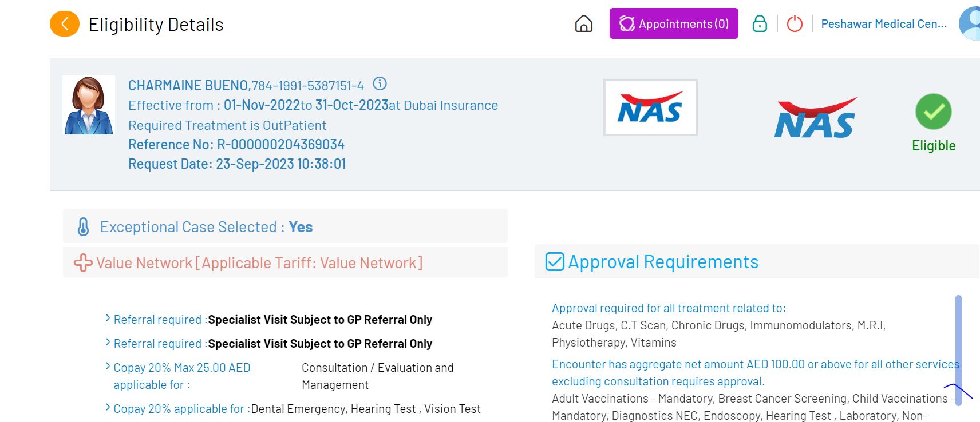Expand Copay 20% Max 25.00 AED chevron

(x=108, y=367)
